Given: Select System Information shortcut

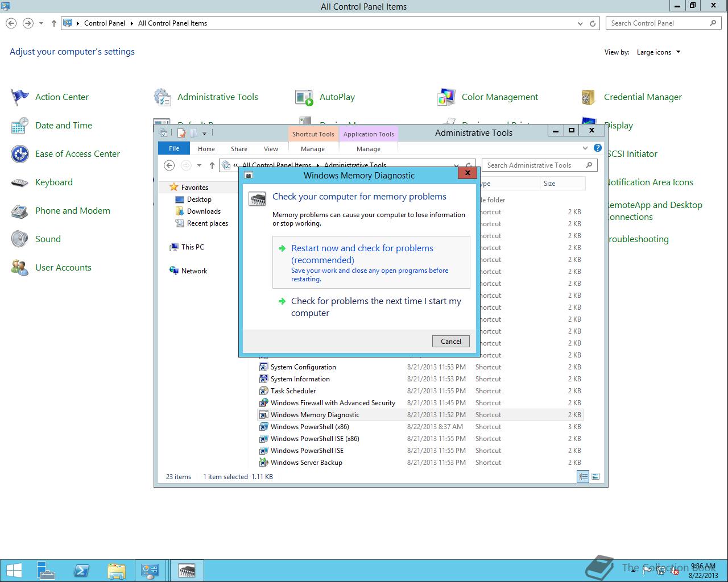Looking at the screenshot, I should pyautogui.click(x=420, y=379).
